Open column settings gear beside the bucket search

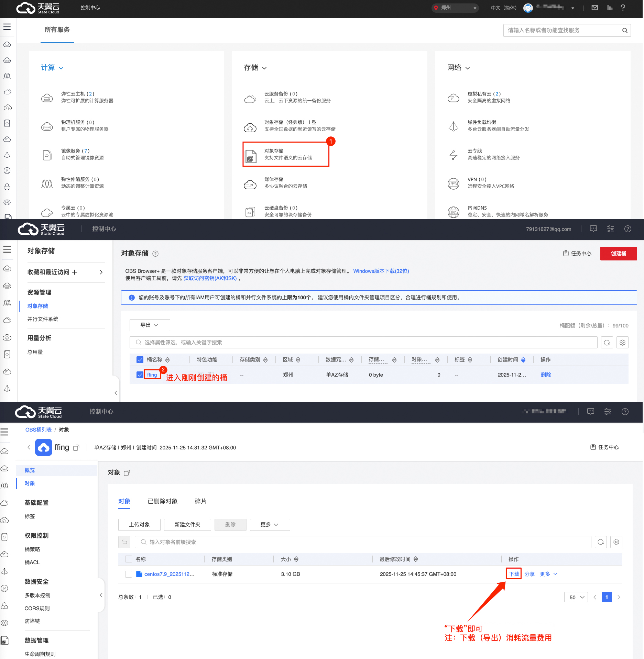(x=622, y=343)
